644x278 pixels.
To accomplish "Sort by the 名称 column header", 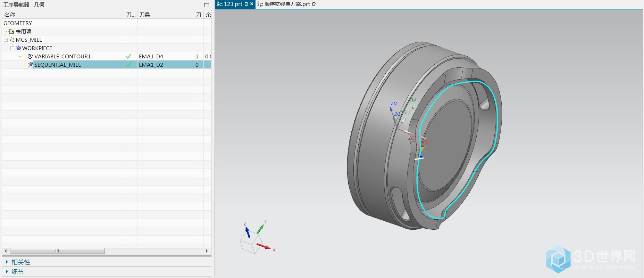I will coord(63,15).
